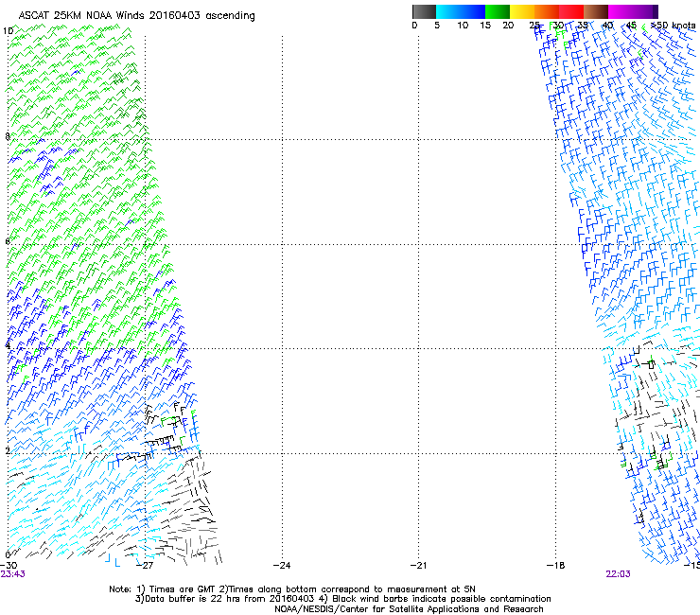The image size is (700, 615).
Task: Click the orange 25-30 knots color bar segment
Action: [x=547, y=11]
